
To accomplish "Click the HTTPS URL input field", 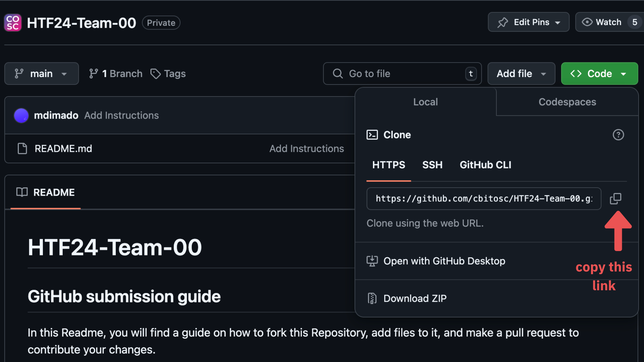I will click(483, 198).
